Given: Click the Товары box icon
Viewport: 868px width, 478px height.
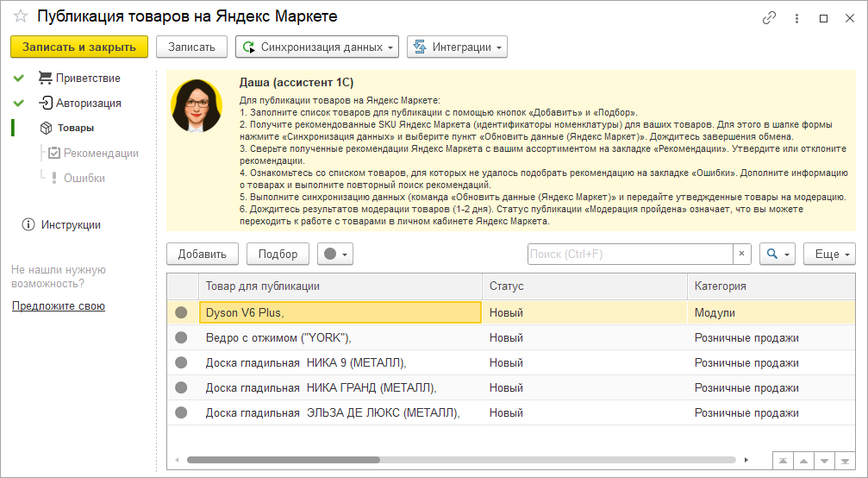Looking at the screenshot, I should click(47, 128).
